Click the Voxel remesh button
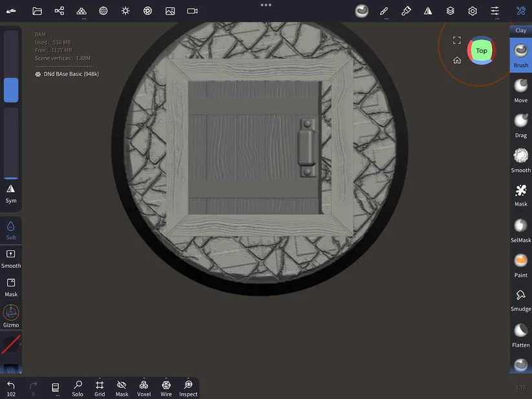 (144, 388)
